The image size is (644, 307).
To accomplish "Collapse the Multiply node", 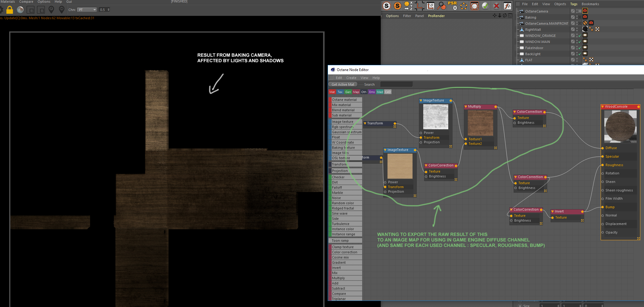I will coord(466,107).
